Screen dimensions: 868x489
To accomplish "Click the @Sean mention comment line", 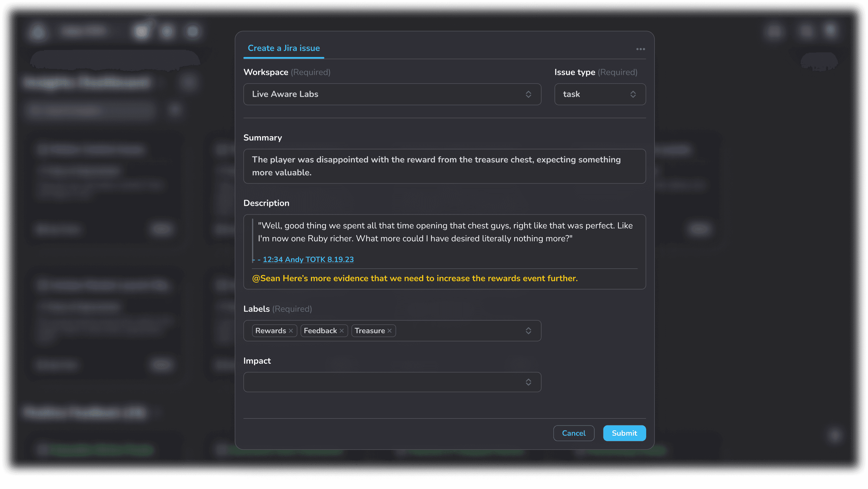I will (x=414, y=278).
